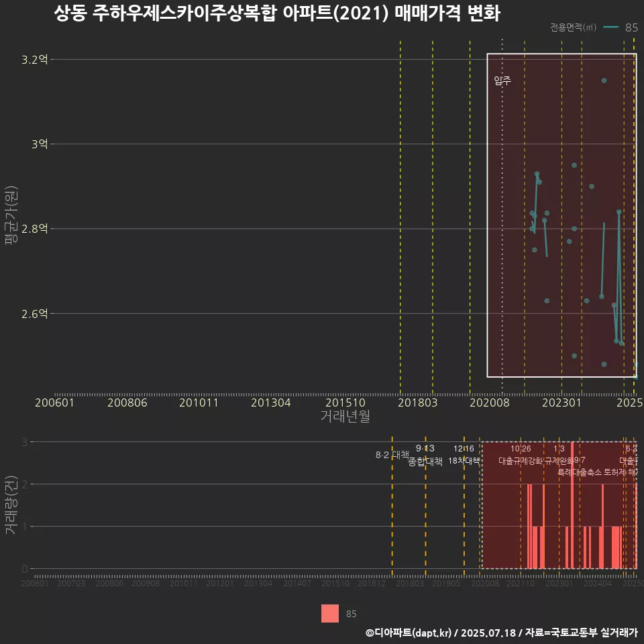Screen dimensions: 644x644
Task: Click the 거래년월 axis title
Action: tap(345, 416)
